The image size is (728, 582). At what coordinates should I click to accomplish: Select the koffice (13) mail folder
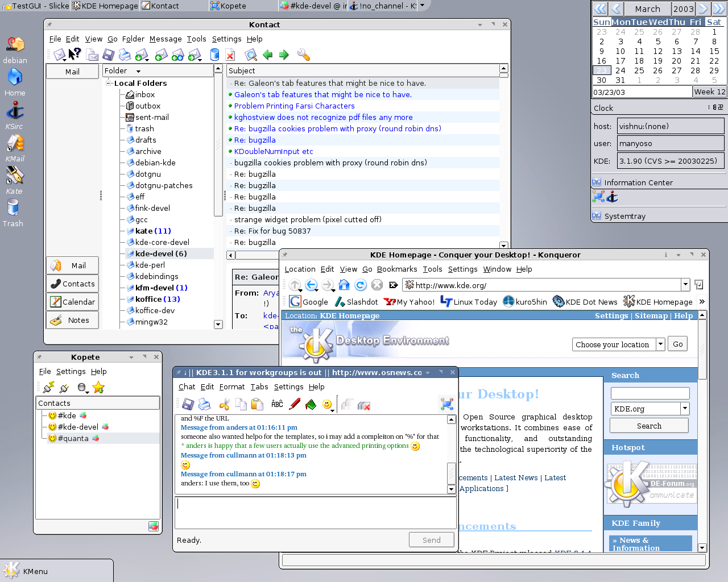[158, 299]
